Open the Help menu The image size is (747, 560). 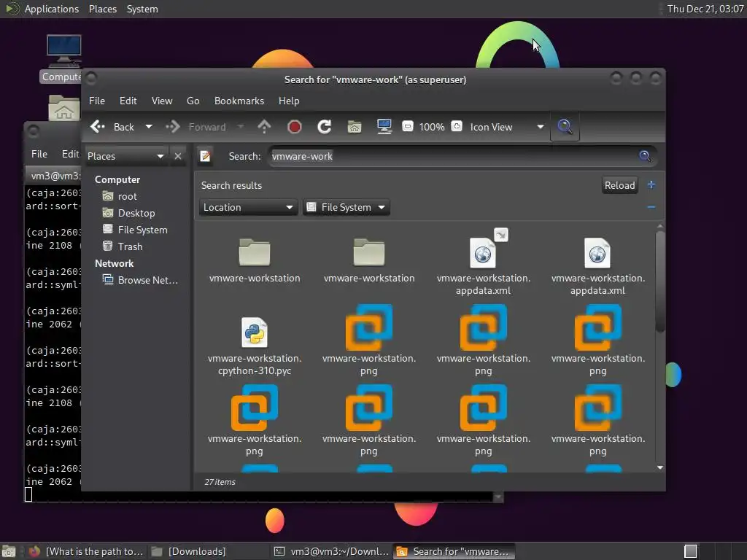tap(289, 101)
